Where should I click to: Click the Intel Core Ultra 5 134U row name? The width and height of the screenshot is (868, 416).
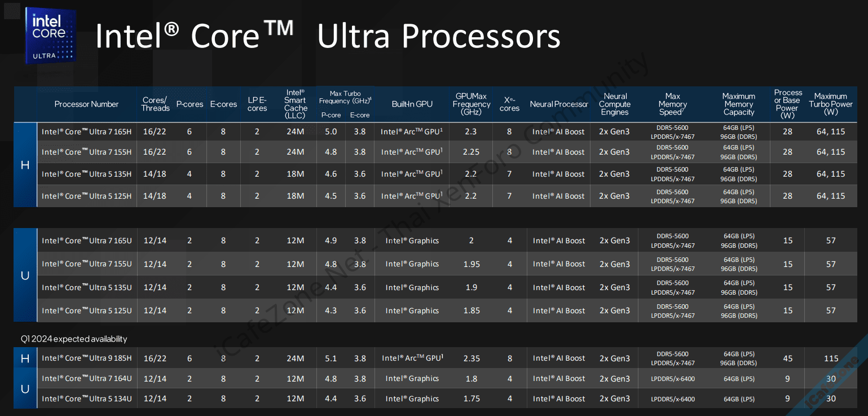(86, 399)
